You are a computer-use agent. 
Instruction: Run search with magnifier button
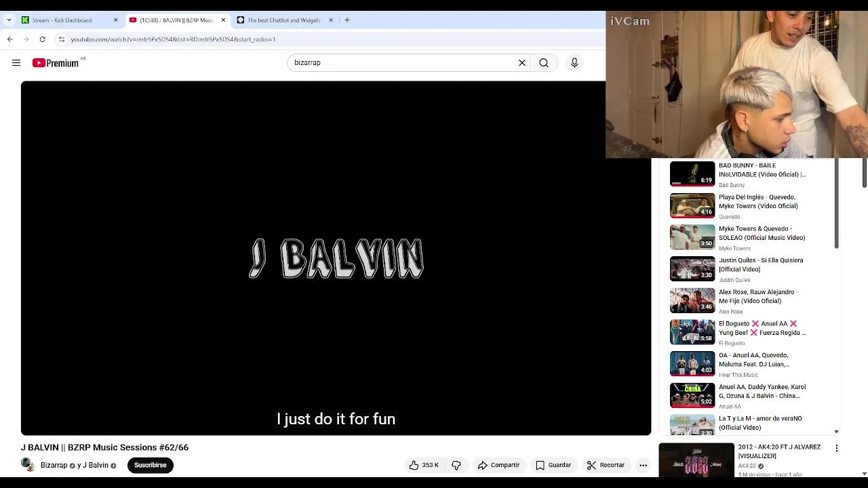point(544,63)
